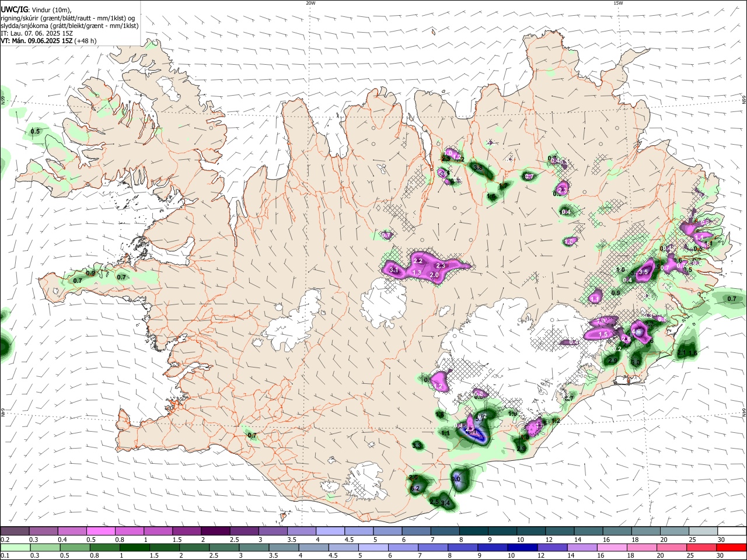The height and width of the screenshot is (560, 747).
Task: Click the white 30 swatch in upper legend row
Action: click(732, 531)
